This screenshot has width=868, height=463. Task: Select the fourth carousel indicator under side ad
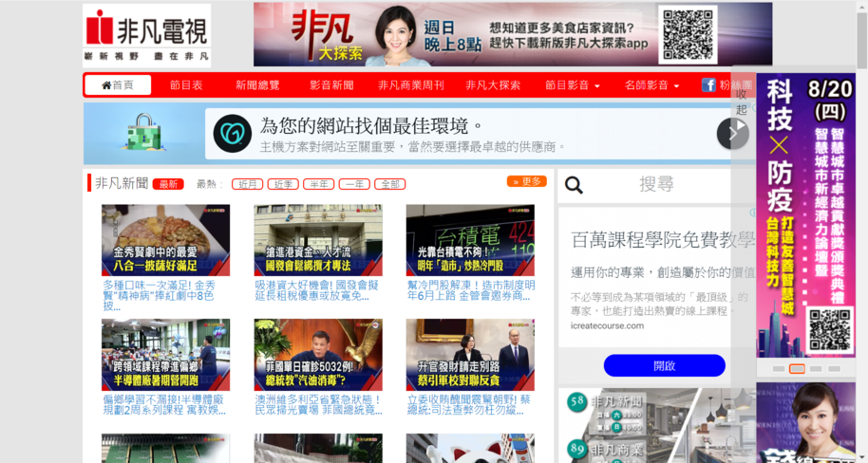pos(835,369)
